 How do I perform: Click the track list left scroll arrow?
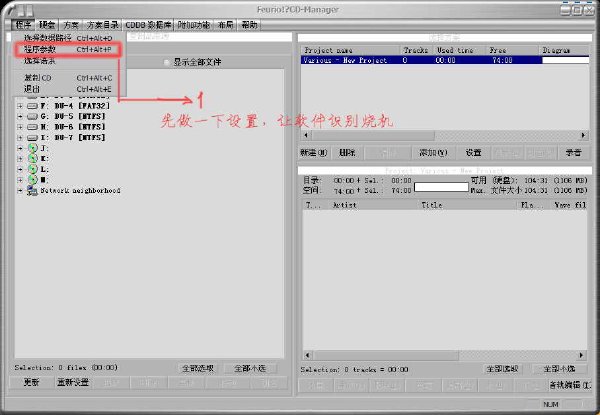[x=308, y=355]
